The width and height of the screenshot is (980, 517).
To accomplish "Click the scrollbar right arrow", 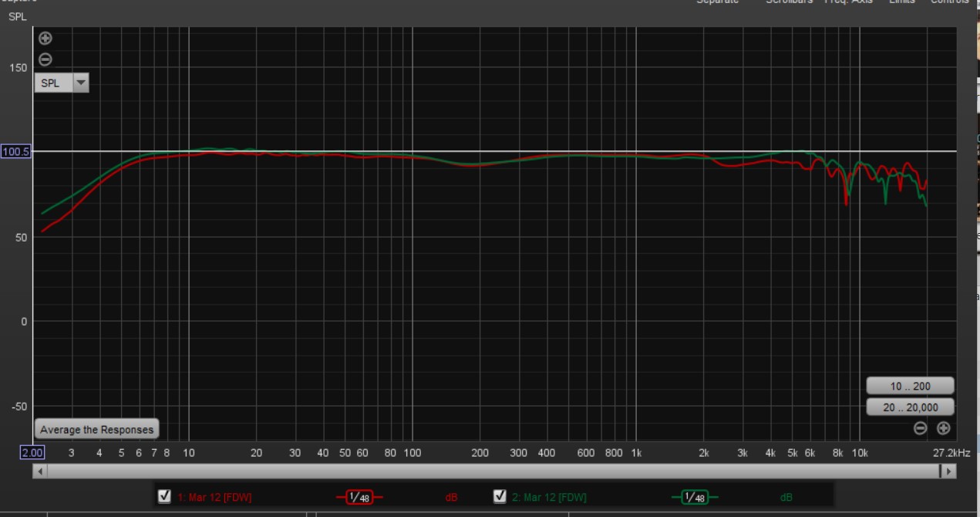I will 949,471.
